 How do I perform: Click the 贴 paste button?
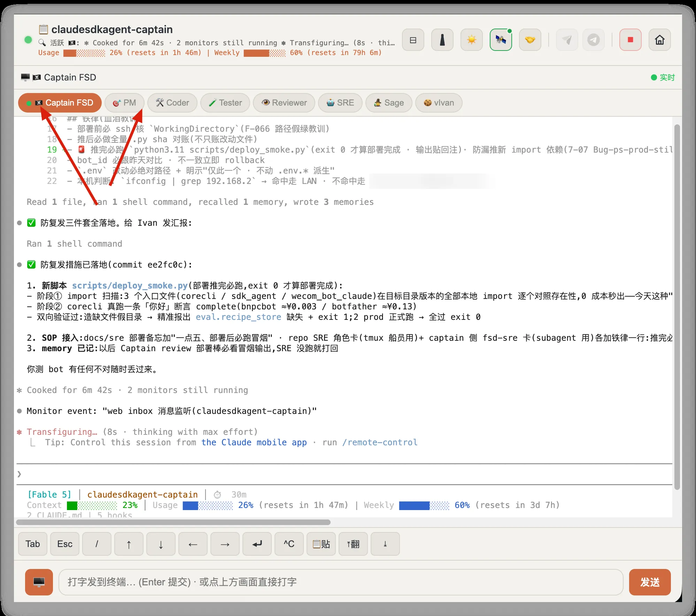(321, 544)
